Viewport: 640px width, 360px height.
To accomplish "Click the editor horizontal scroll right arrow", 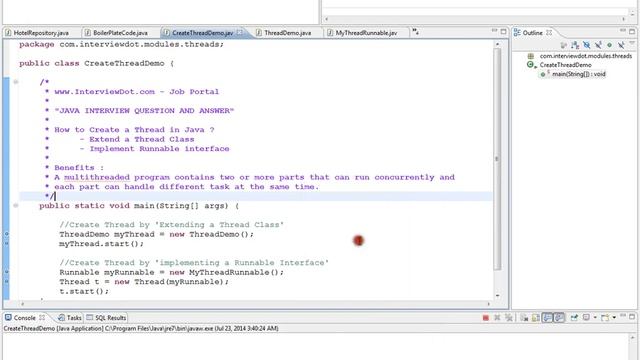I will click(489, 304).
